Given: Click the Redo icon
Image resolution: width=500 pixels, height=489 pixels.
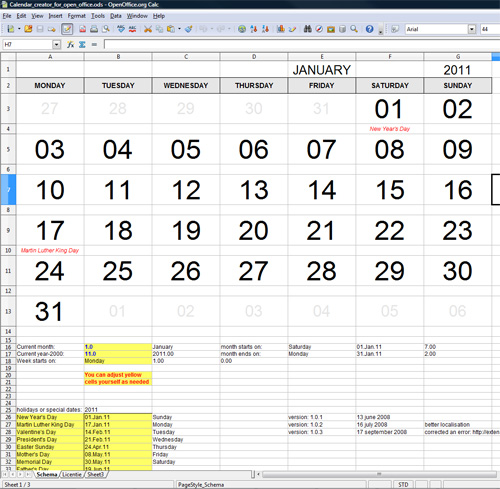Looking at the screenshot, I should click(x=221, y=29).
